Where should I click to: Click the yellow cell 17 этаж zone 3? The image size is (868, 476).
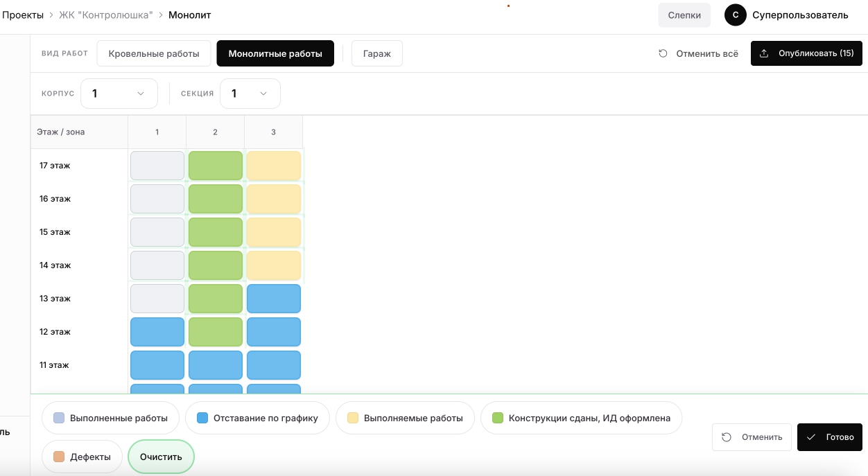pos(274,166)
